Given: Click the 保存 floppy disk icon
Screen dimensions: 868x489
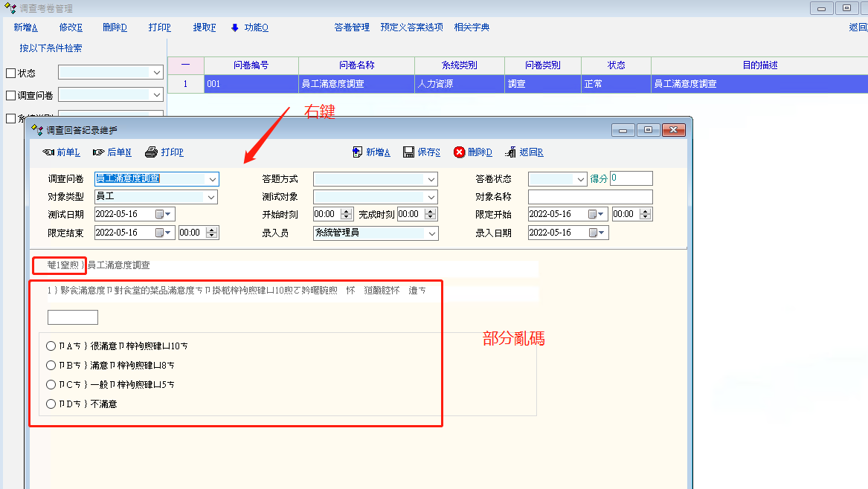Looking at the screenshot, I should click(408, 152).
